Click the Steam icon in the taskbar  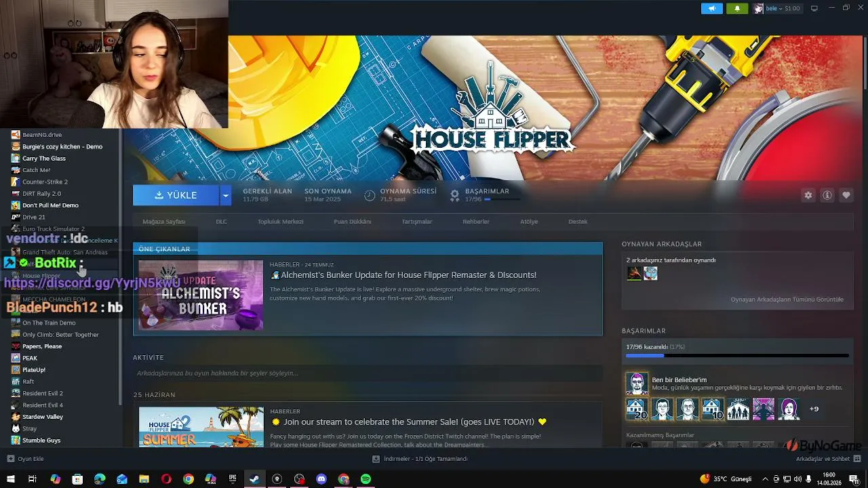click(x=254, y=479)
